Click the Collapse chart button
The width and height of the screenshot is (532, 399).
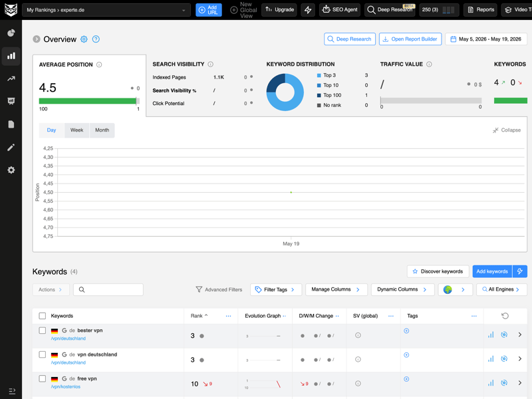[x=507, y=130]
